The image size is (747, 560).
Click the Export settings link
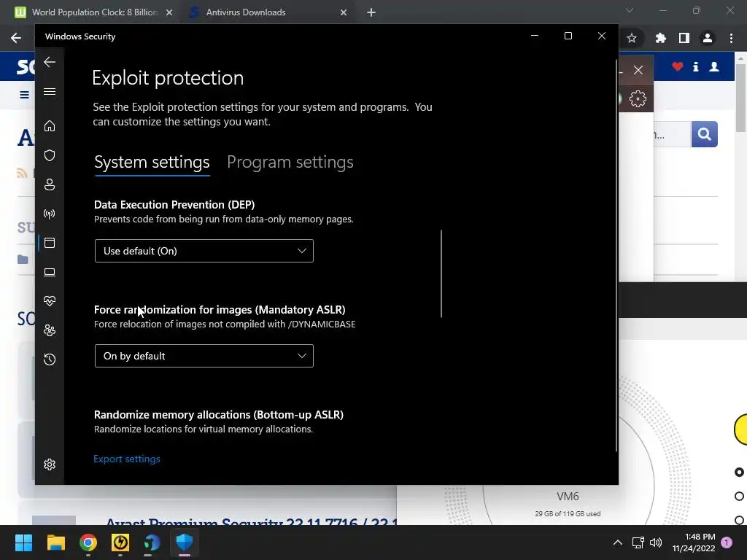(127, 459)
